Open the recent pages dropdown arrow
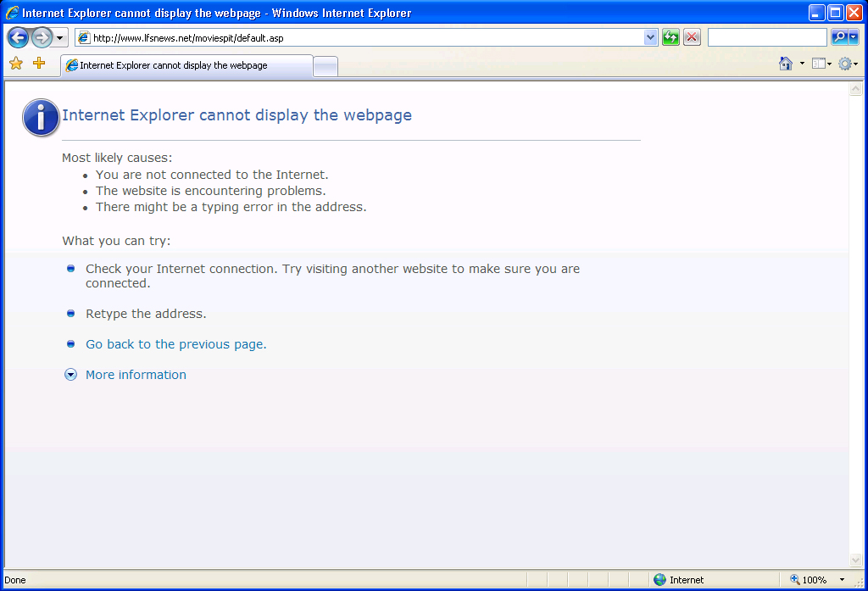This screenshot has width=868, height=591. click(x=60, y=38)
